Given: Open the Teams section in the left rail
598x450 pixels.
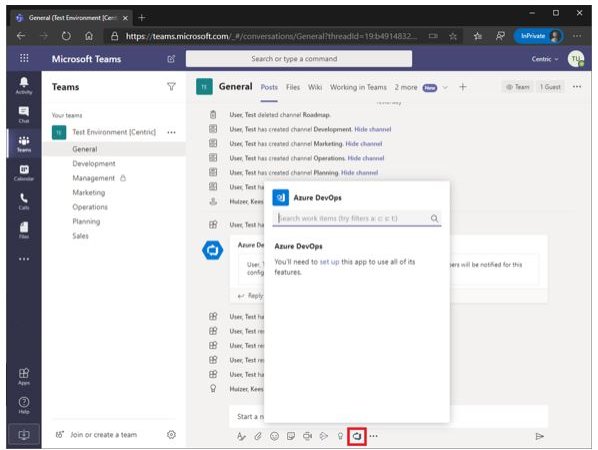Looking at the screenshot, I should pos(24,143).
